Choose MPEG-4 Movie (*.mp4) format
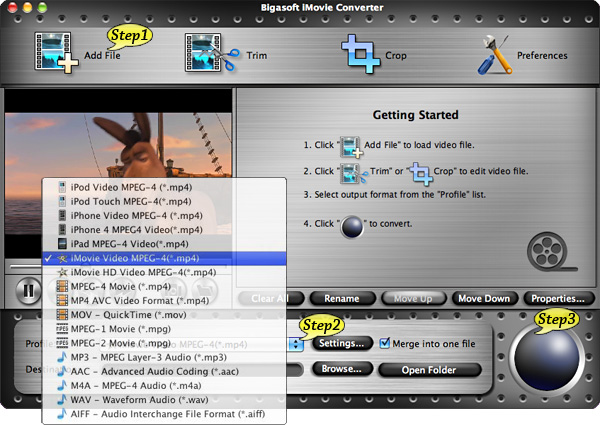This screenshot has height=425, width=600. click(x=164, y=287)
